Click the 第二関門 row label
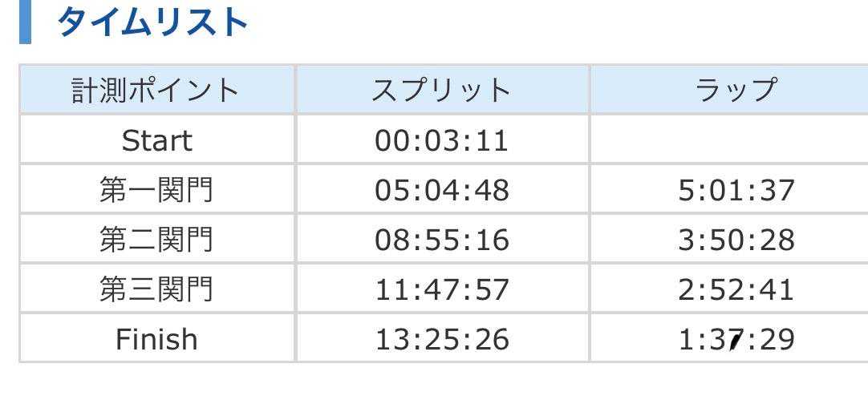 [x=156, y=240]
